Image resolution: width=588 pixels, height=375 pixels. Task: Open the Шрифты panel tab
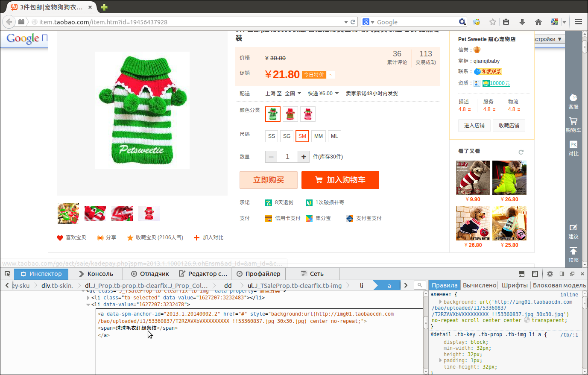tap(515, 285)
